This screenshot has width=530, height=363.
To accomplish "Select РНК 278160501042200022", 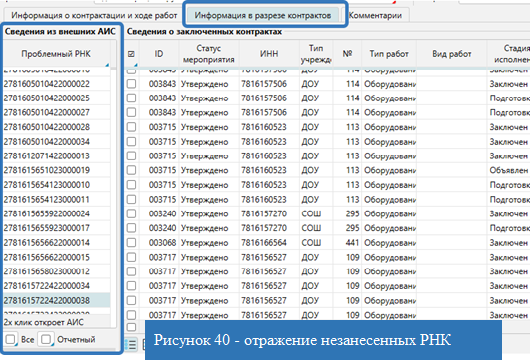I will point(57,84).
